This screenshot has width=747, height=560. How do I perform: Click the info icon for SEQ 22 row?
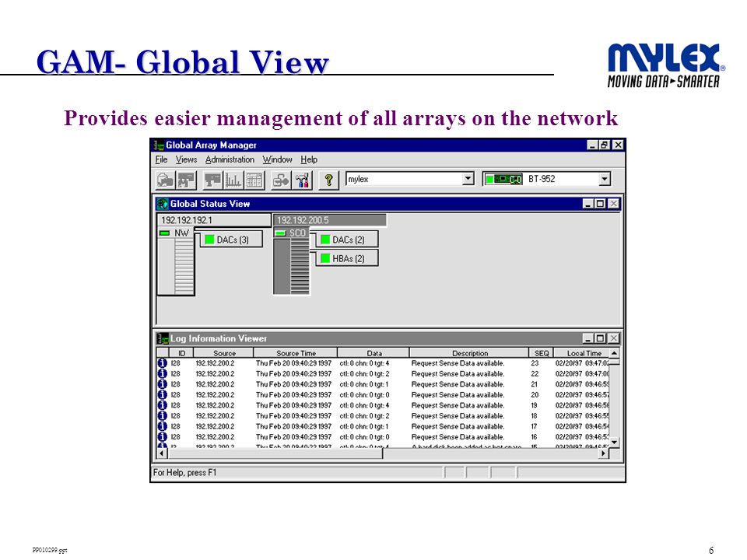[x=163, y=373]
